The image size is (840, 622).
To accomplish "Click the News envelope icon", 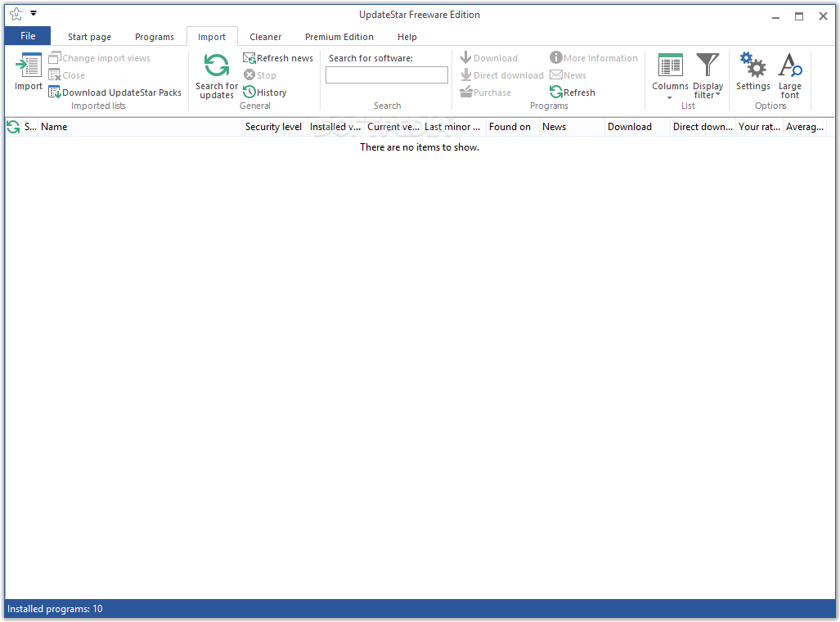I will coord(556,75).
